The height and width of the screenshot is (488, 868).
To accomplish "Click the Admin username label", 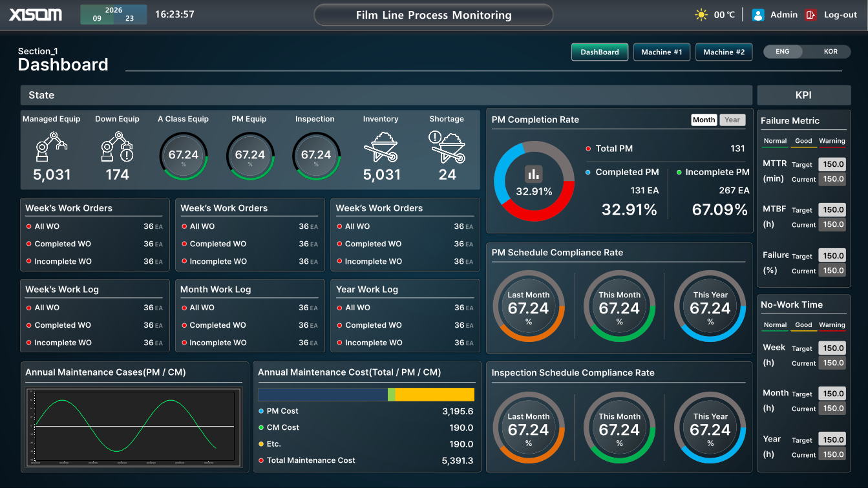I will (784, 14).
